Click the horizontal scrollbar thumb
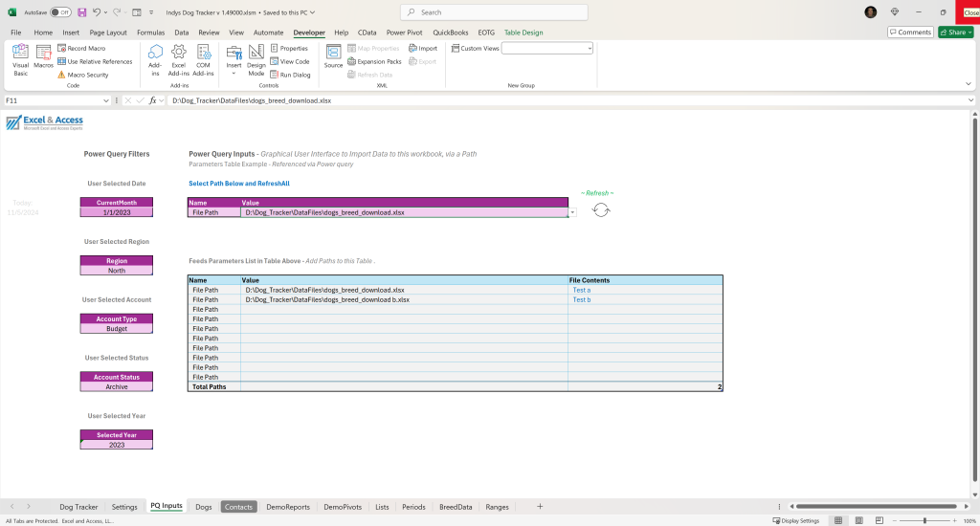980x526 pixels. (x=877, y=507)
